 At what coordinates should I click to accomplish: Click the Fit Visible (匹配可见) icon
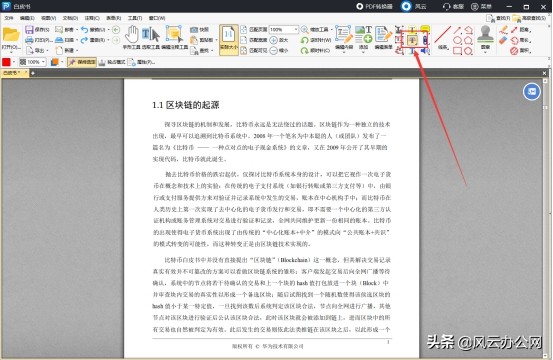click(244, 50)
